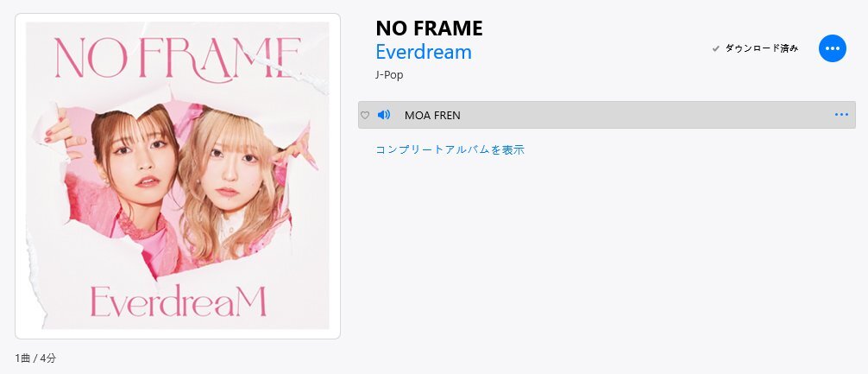
Task: Open the three-dot menu on MOA FREN row
Action: [x=841, y=115]
